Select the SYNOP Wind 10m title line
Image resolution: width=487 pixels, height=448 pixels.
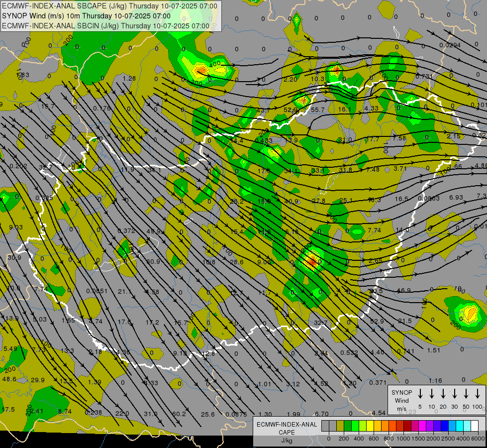pyautogui.click(x=86, y=16)
